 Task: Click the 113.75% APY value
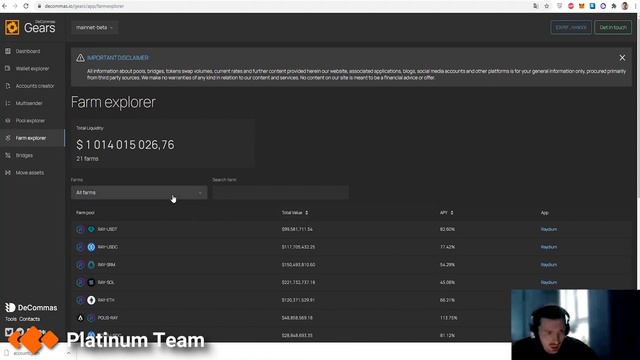[448, 318]
